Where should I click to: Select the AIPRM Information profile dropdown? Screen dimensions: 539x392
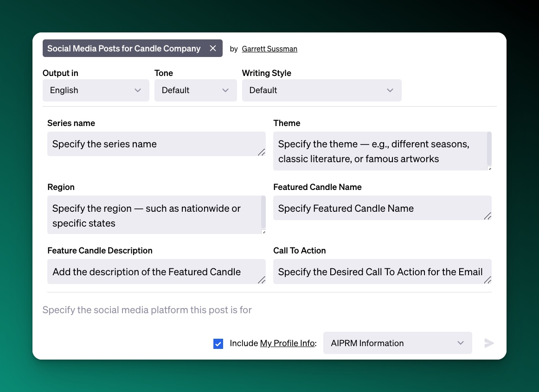tap(397, 343)
